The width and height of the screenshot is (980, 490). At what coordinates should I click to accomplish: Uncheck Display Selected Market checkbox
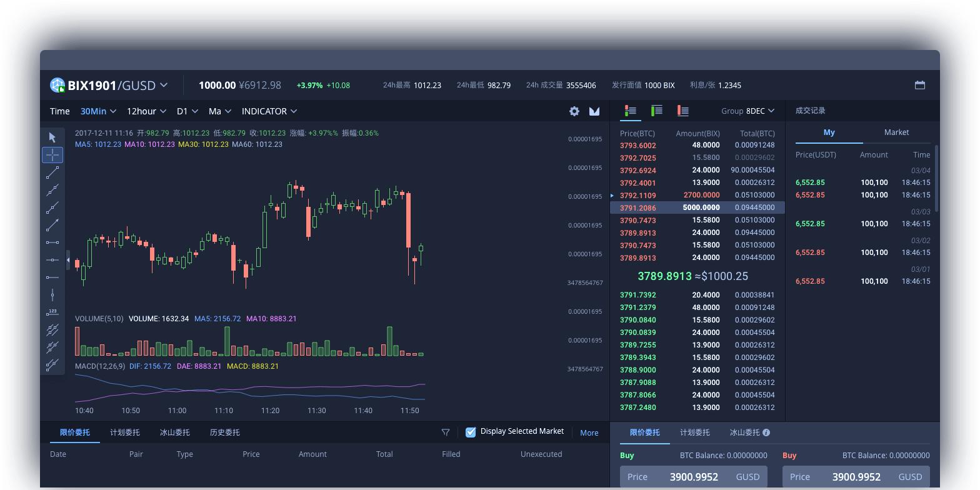(x=471, y=432)
